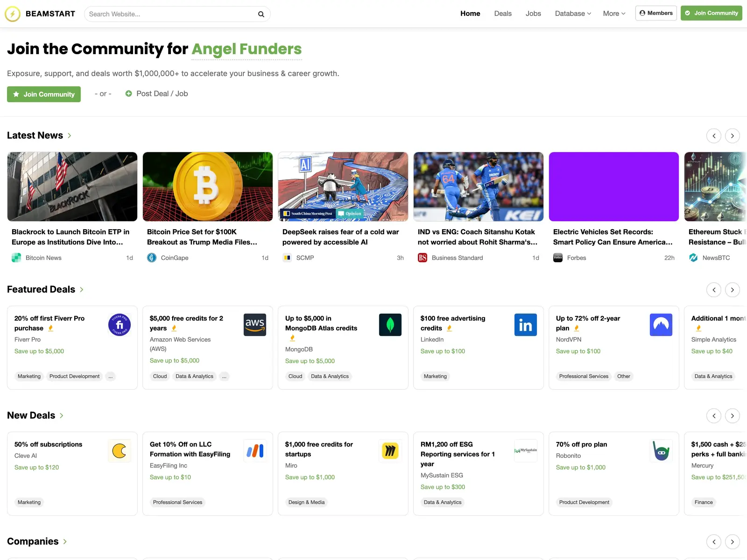Click the BeamStart lightning logo icon
Viewport: 747px width, 560px height.
click(x=13, y=14)
